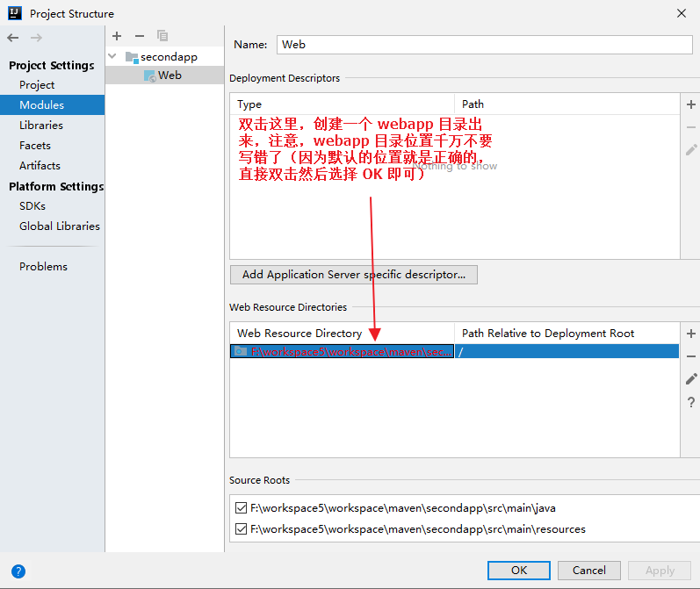This screenshot has width=700, height=589.
Task: Add a deployment descriptor with plus icon
Action: 690,104
